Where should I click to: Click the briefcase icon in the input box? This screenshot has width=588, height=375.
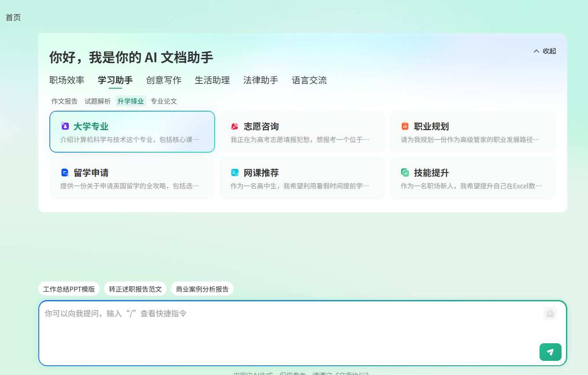[550, 313]
